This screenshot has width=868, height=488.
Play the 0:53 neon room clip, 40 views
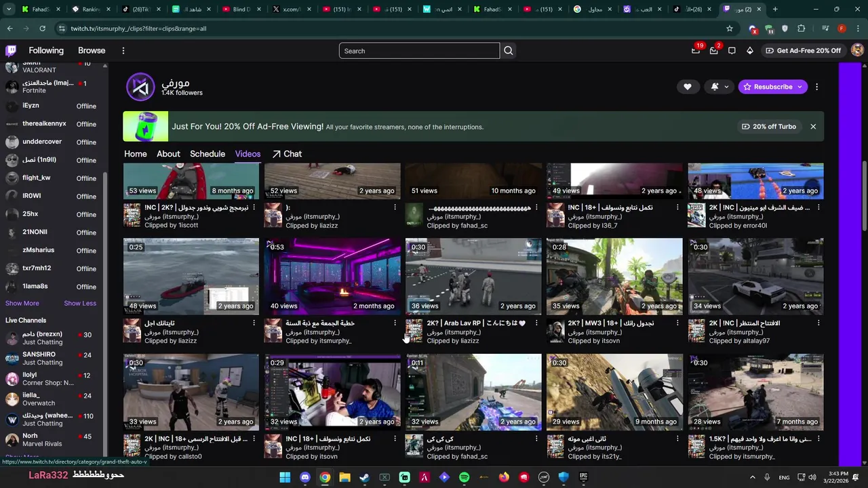pos(332,277)
